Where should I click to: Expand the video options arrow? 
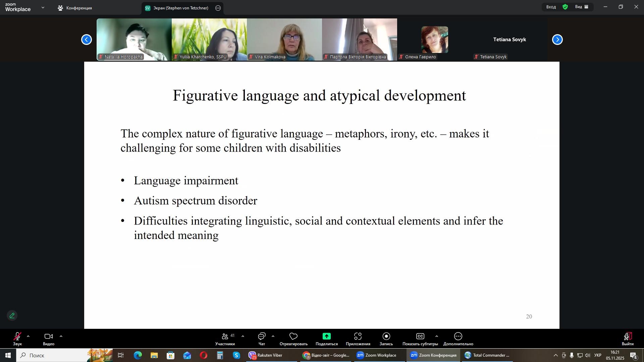(61, 336)
